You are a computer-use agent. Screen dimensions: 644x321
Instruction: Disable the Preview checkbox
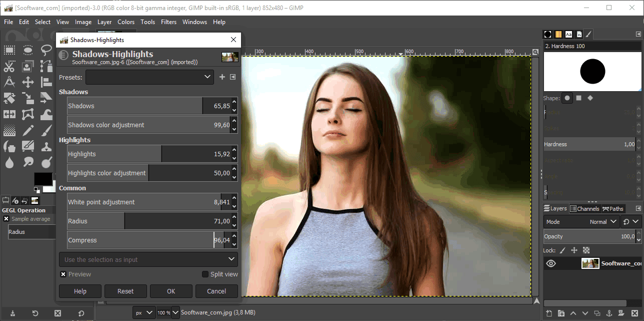coord(63,274)
